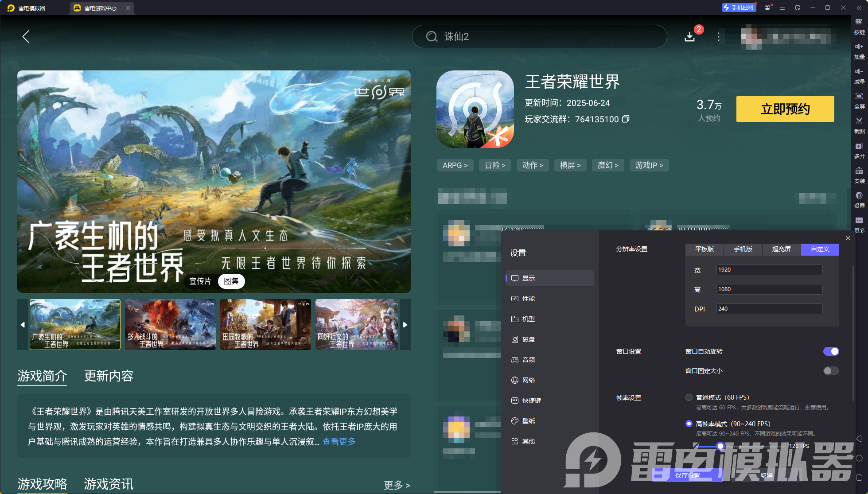Open the 性能 settings panel
The height and width of the screenshot is (494, 868).
click(529, 298)
